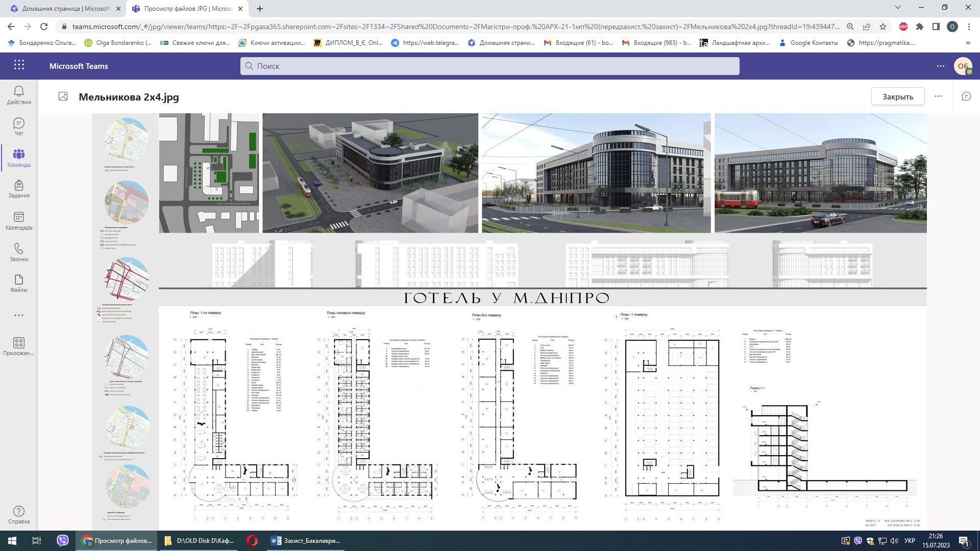Bookmark this page with the star icon
Viewport: 980px width, 551px height.
[x=883, y=27]
